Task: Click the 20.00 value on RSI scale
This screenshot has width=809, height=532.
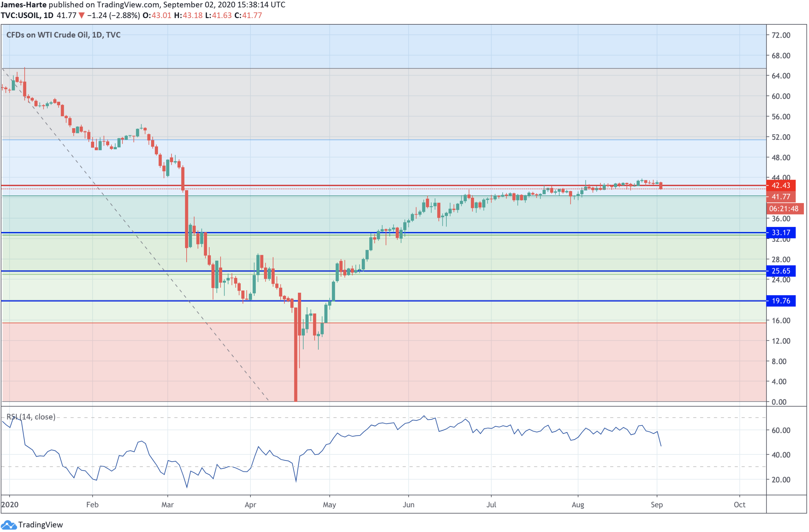Action: tap(780, 480)
